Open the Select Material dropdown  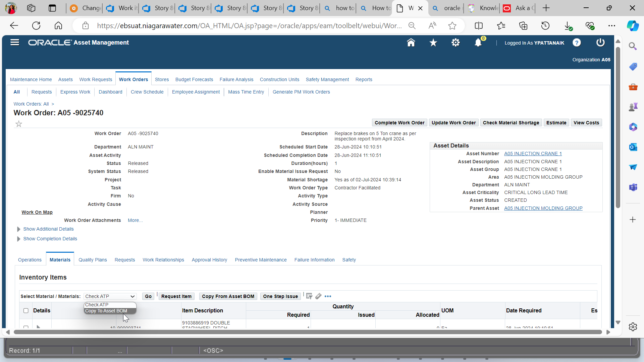(110, 296)
